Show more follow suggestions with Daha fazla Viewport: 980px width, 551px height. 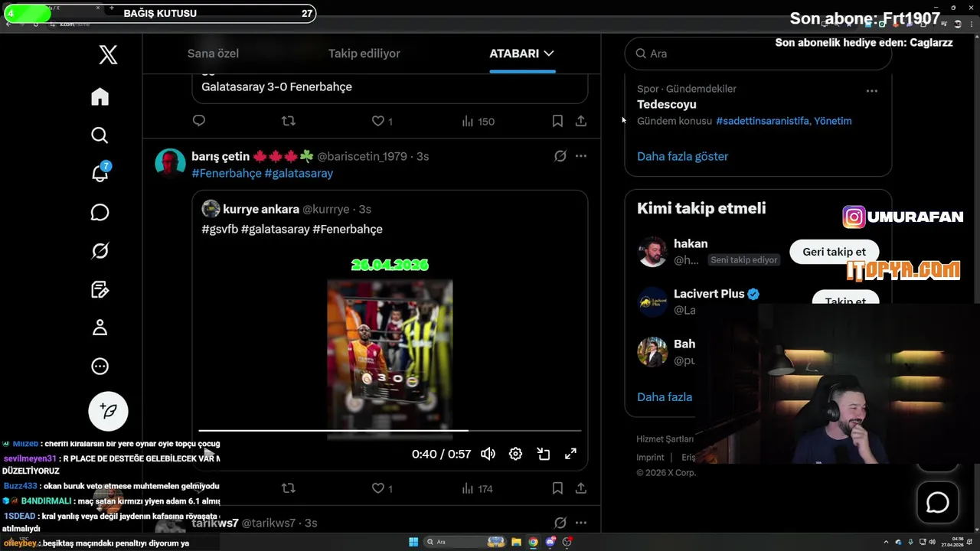665,397
